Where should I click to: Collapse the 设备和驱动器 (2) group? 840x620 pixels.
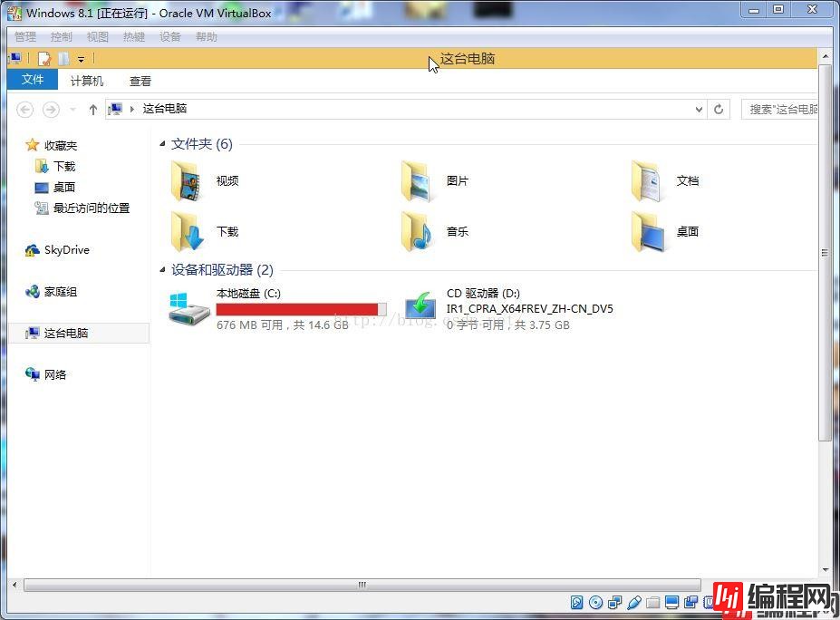coord(163,270)
